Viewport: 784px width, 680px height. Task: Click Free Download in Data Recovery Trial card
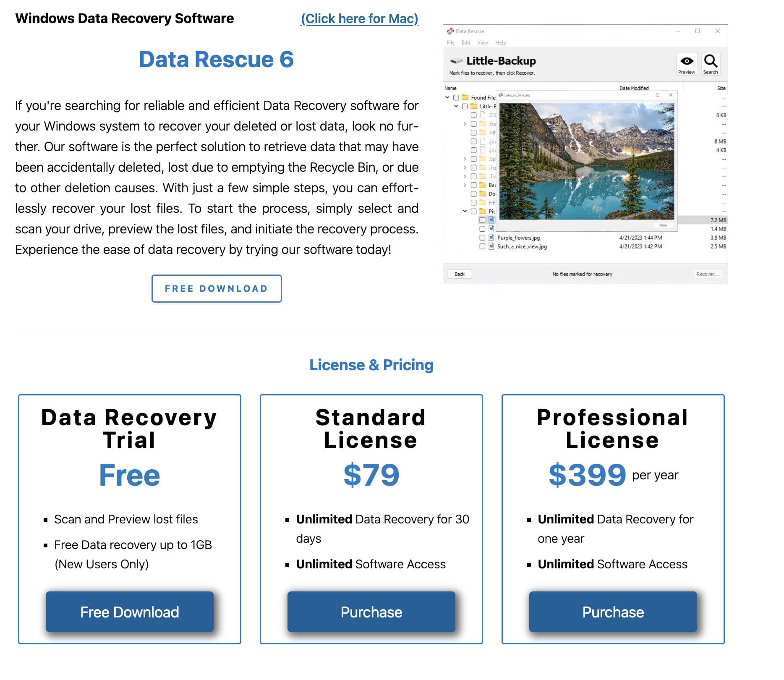point(130,612)
